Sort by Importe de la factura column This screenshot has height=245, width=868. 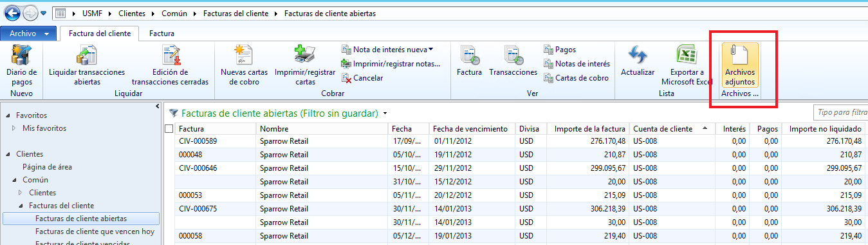pyautogui.click(x=587, y=129)
